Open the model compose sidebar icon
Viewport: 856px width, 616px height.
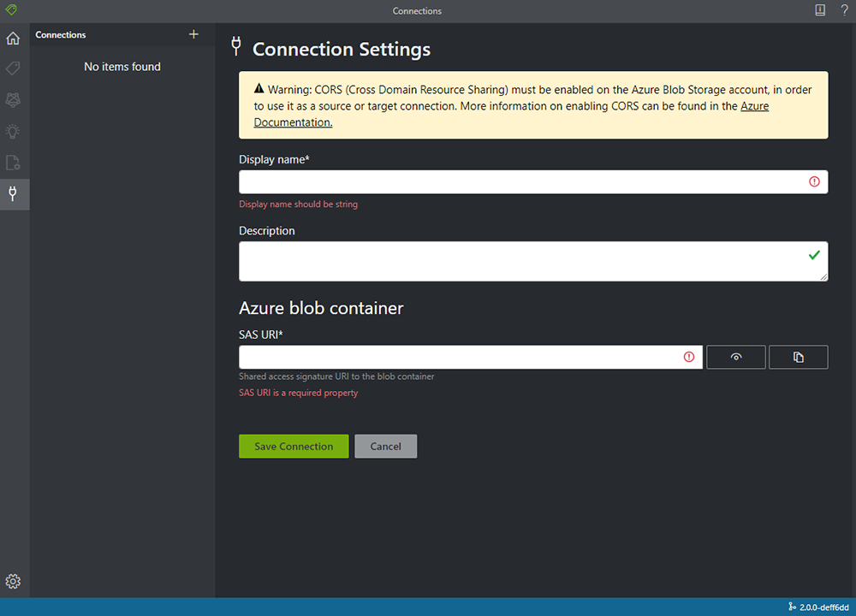click(x=13, y=99)
